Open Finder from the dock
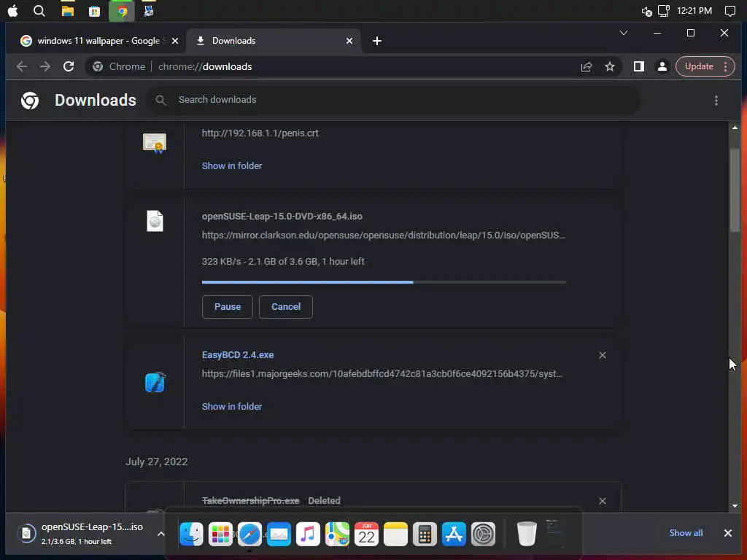 coord(192,534)
